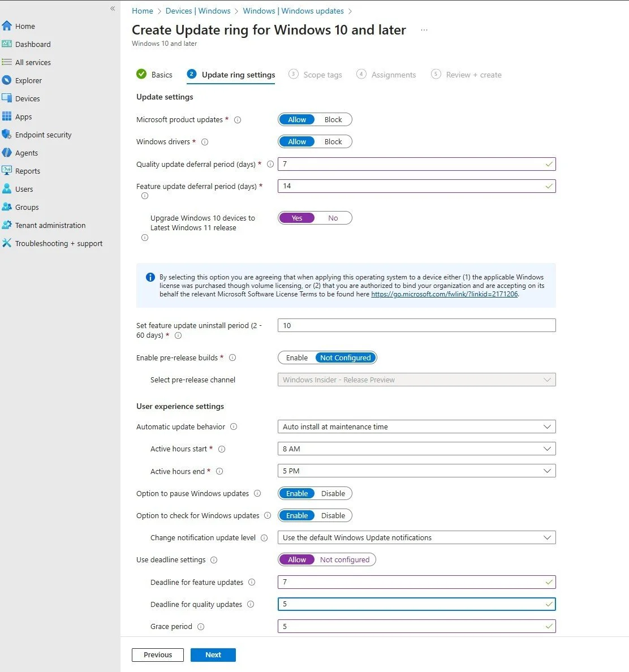Show info for Feature update deferral period
The image size is (629, 672).
145,196
